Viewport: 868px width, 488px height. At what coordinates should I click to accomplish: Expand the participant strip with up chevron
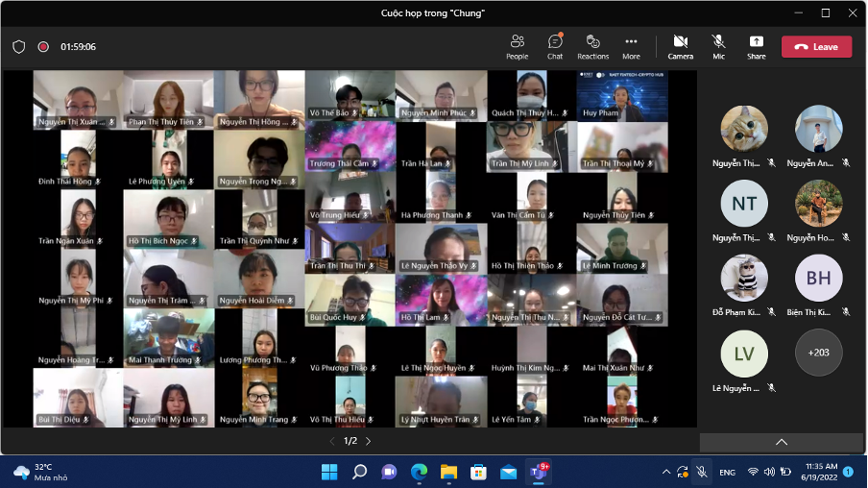pos(781,442)
